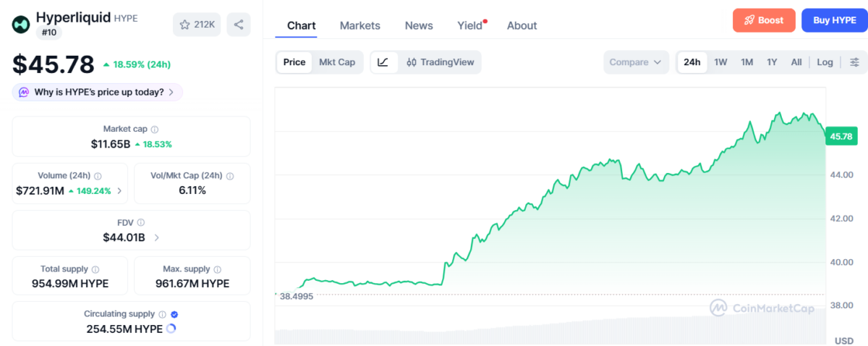This screenshot has height=346, width=868.
Task: Show Volume (24h) info icon
Action: coord(98,176)
